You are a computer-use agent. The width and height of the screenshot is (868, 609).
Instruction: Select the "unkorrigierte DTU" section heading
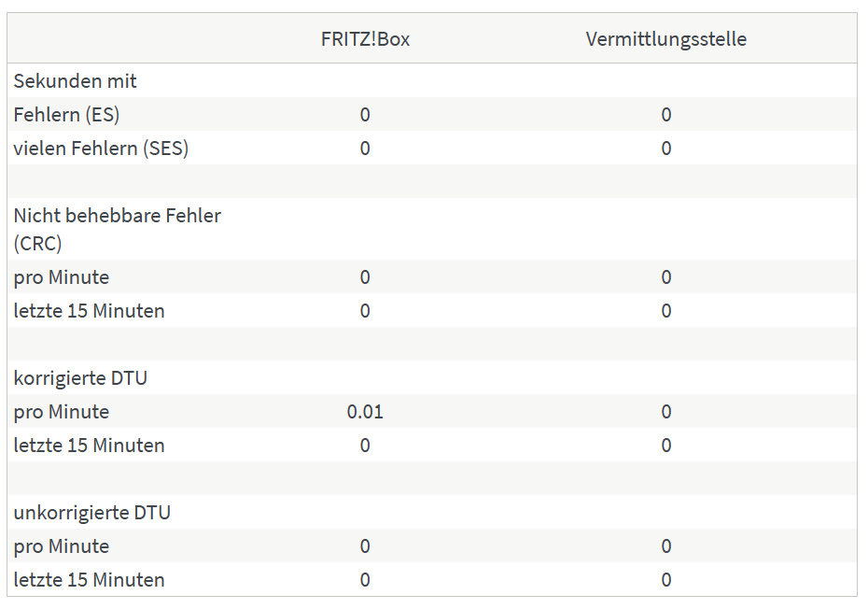pos(91,513)
